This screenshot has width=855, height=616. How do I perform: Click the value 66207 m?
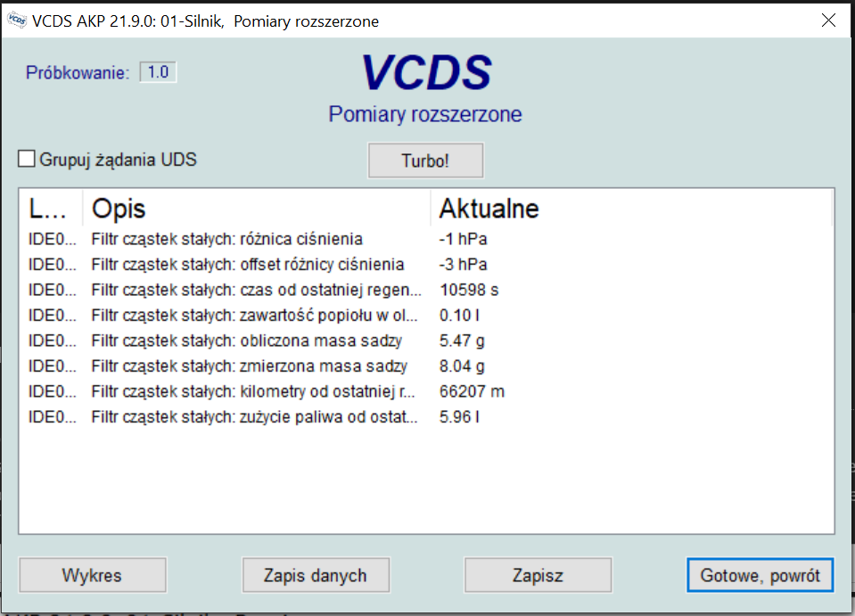pos(473,391)
